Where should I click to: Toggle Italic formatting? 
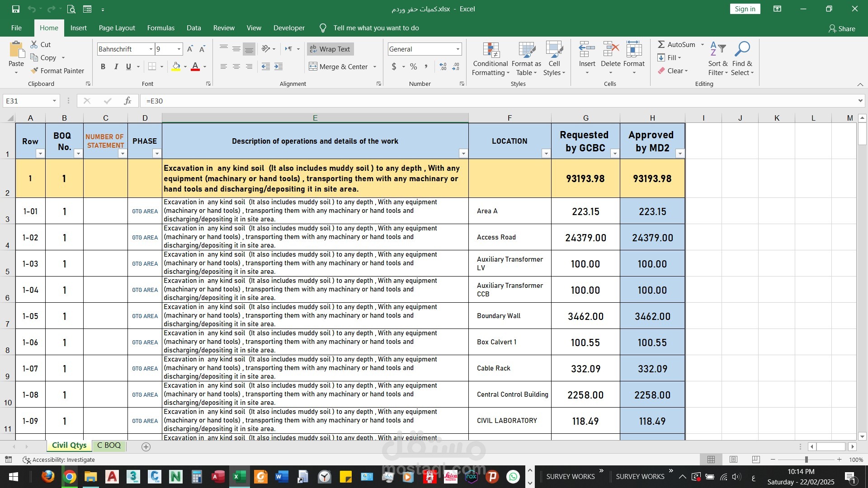116,66
